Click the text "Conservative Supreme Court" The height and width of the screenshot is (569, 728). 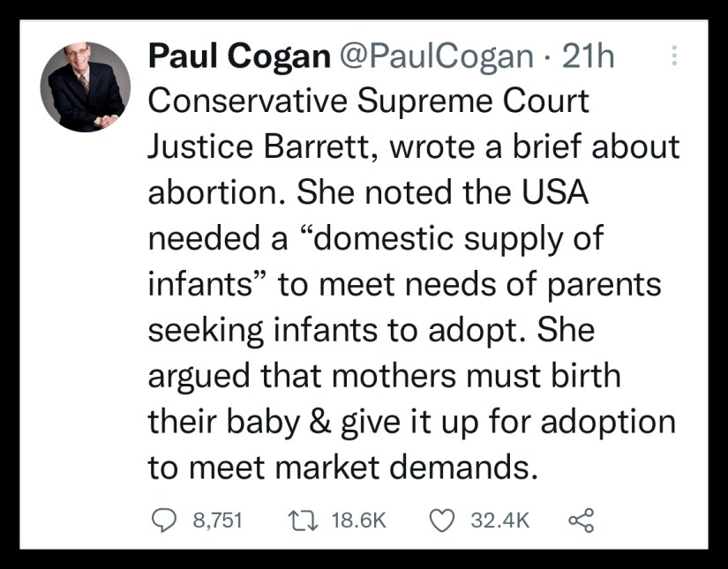(x=368, y=101)
